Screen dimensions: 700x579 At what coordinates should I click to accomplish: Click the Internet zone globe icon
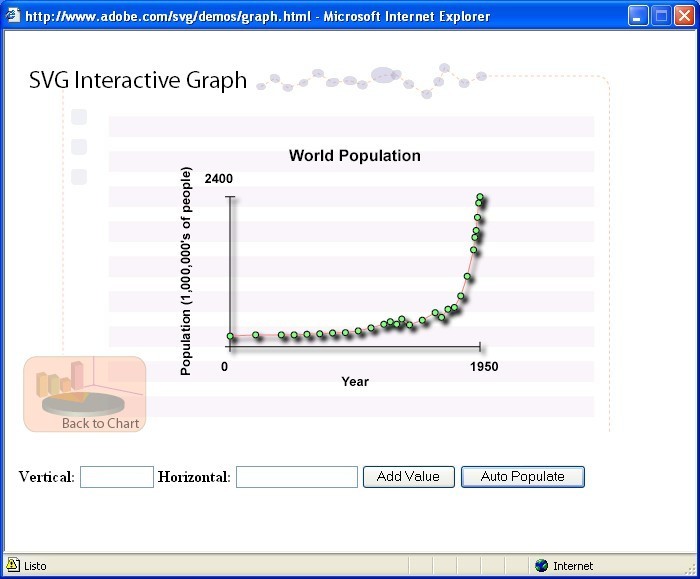[x=541, y=565]
